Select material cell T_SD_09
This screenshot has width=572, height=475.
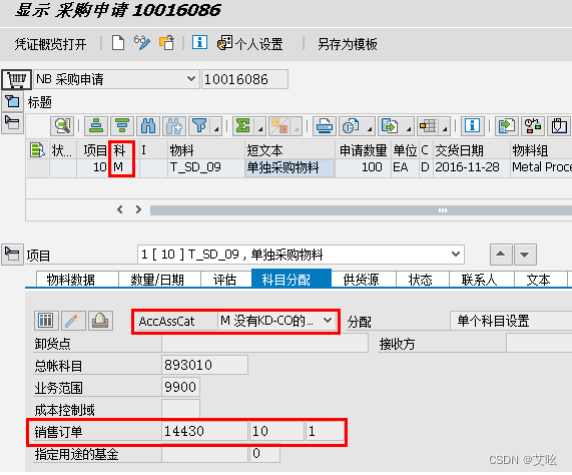coord(206,167)
